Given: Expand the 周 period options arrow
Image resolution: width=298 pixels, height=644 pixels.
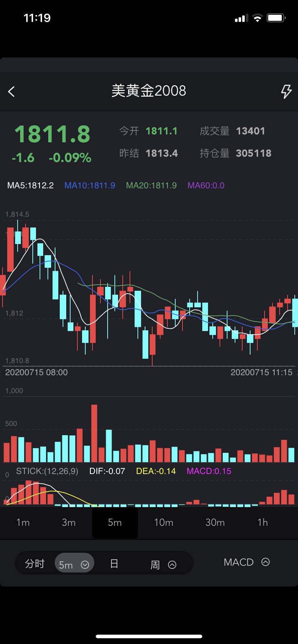Looking at the screenshot, I should (172, 565).
